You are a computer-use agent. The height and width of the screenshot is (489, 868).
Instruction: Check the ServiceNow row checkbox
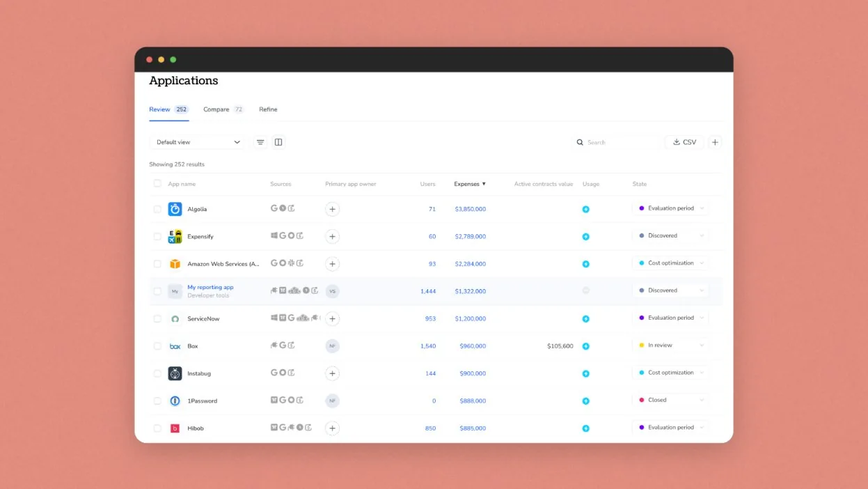pos(157,318)
